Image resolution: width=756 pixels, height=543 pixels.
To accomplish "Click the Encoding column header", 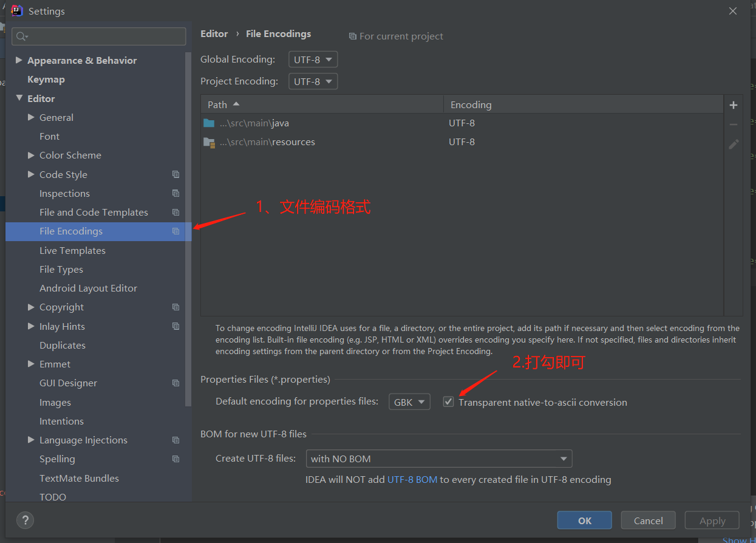I will [x=584, y=104].
